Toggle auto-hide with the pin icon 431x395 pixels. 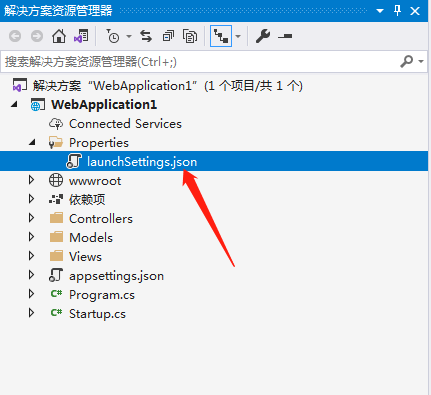(397, 11)
